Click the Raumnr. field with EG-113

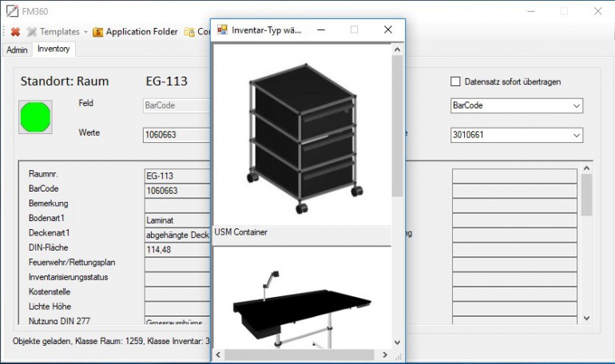177,176
